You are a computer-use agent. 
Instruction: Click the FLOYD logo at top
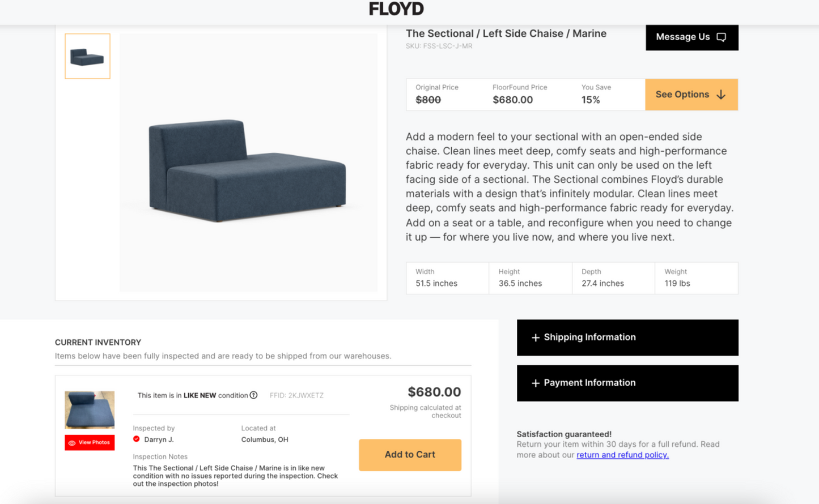[x=396, y=8]
